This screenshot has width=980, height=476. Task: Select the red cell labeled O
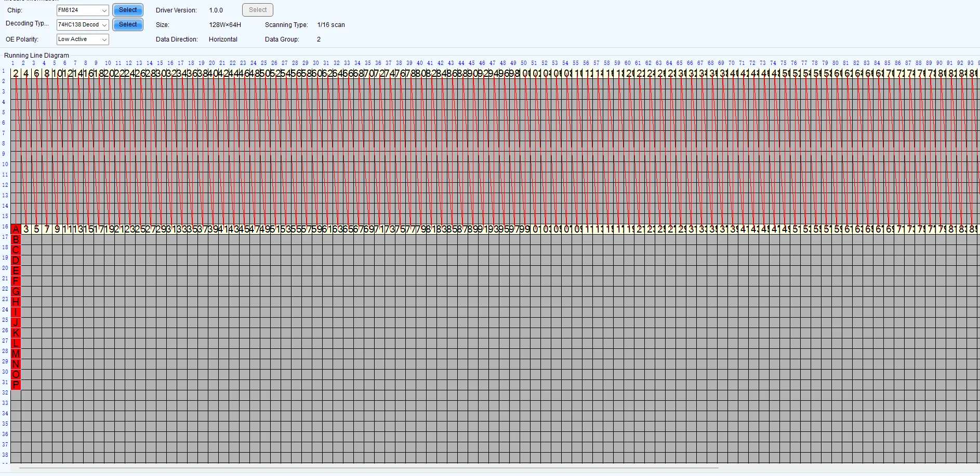click(x=16, y=374)
